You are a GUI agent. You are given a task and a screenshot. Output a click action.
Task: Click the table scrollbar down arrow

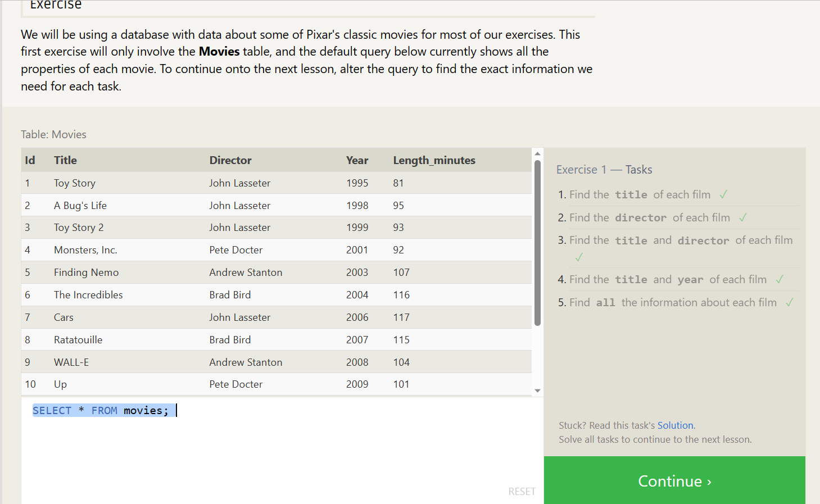(538, 391)
